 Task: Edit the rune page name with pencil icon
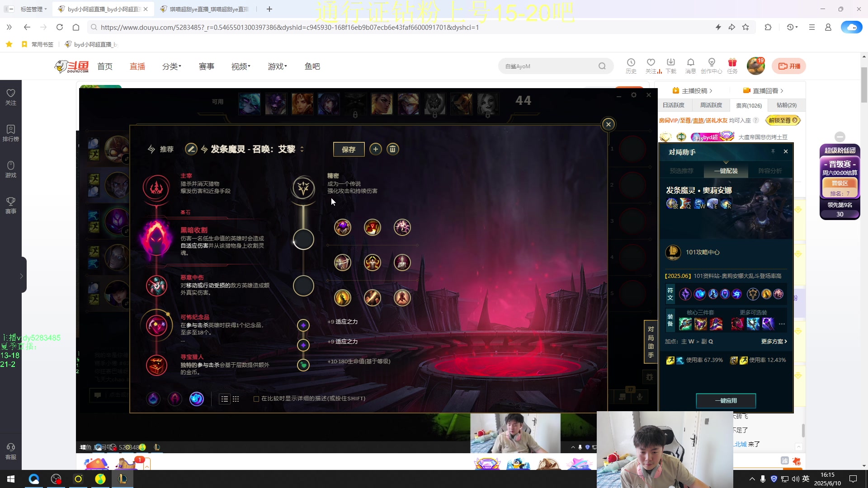pyautogui.click(x=191, y=149)
